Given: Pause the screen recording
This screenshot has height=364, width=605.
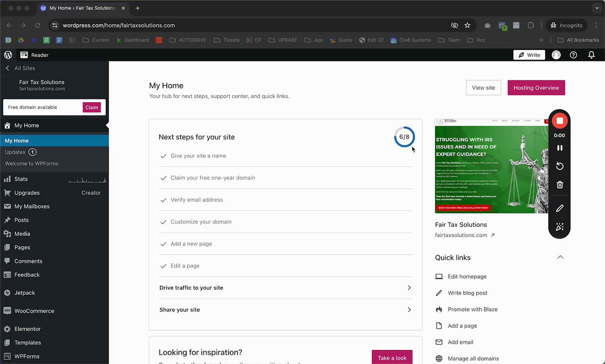Looking at the screenshot, I should [560, 148].
